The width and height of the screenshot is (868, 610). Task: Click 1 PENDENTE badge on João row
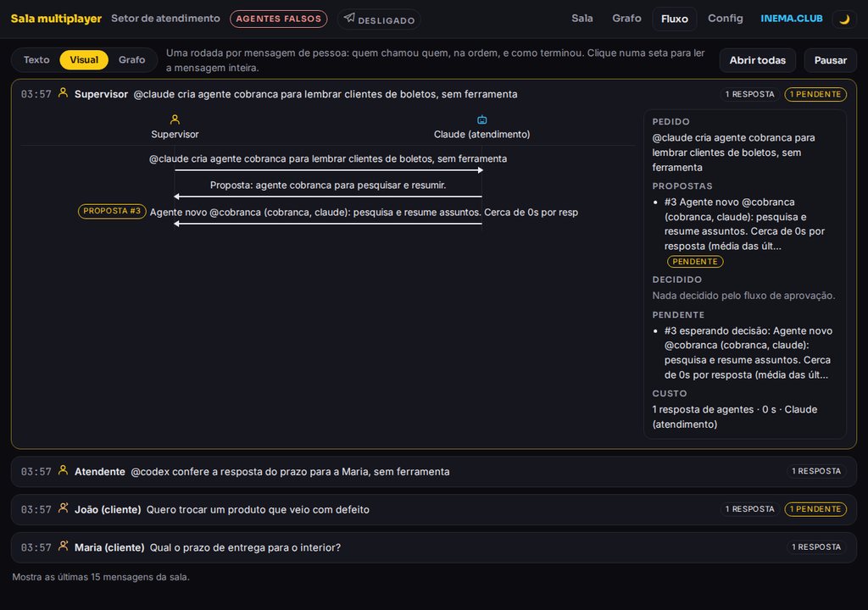[815, 508]
